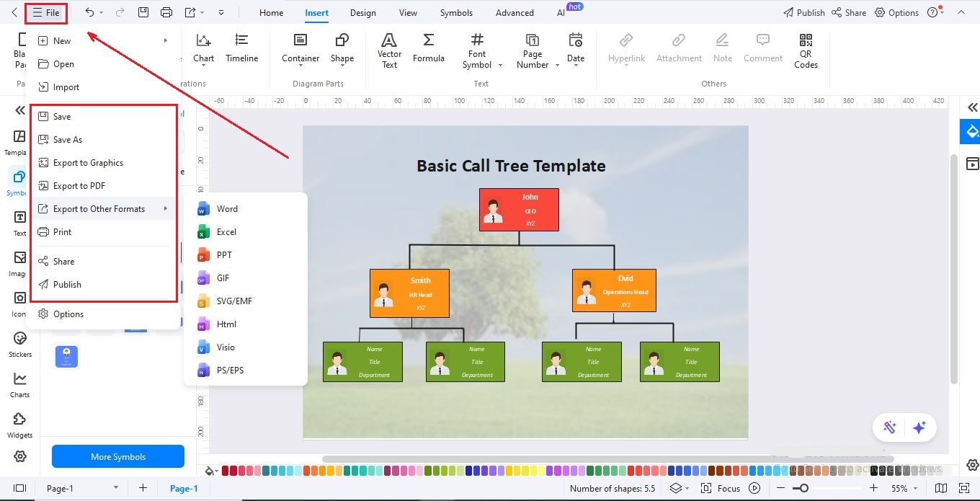Add a Comment
The width and height of the screenshot is (980, 501).
point(762,50)
